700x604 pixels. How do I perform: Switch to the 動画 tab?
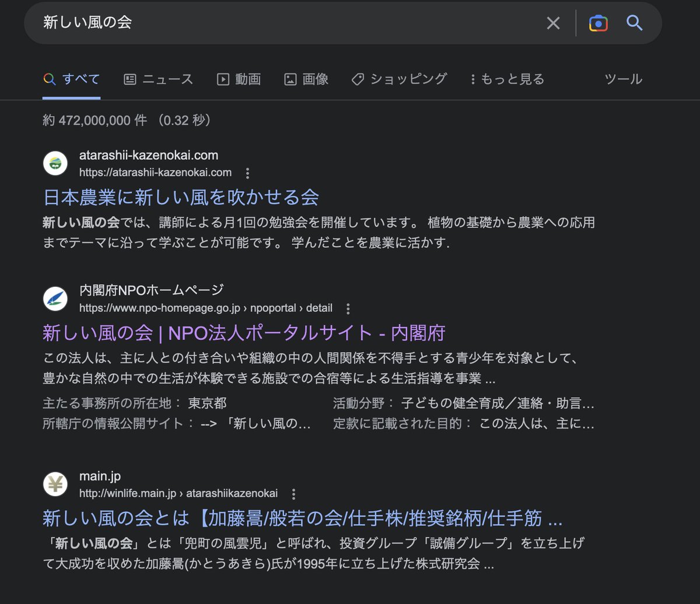239,79
